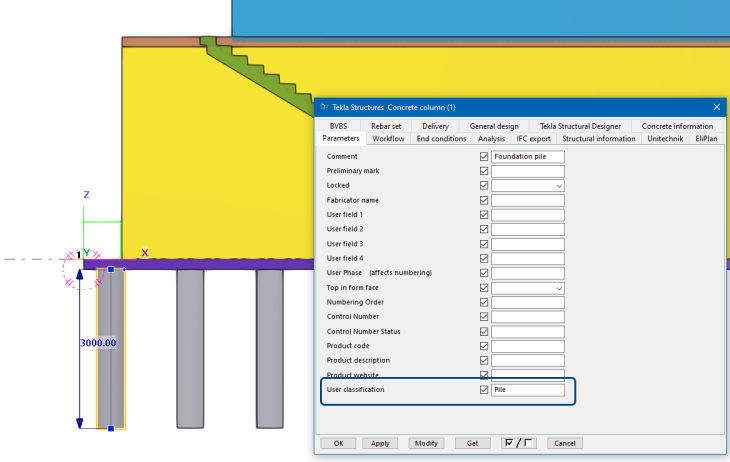Expand the Top in form face dropdown
The width and height of the screenshot is (730, 462).
559,288
